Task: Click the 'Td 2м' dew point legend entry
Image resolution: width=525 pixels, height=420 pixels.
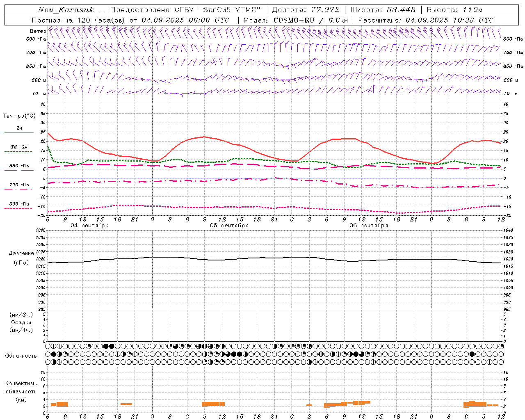Action: pos(19,147)
